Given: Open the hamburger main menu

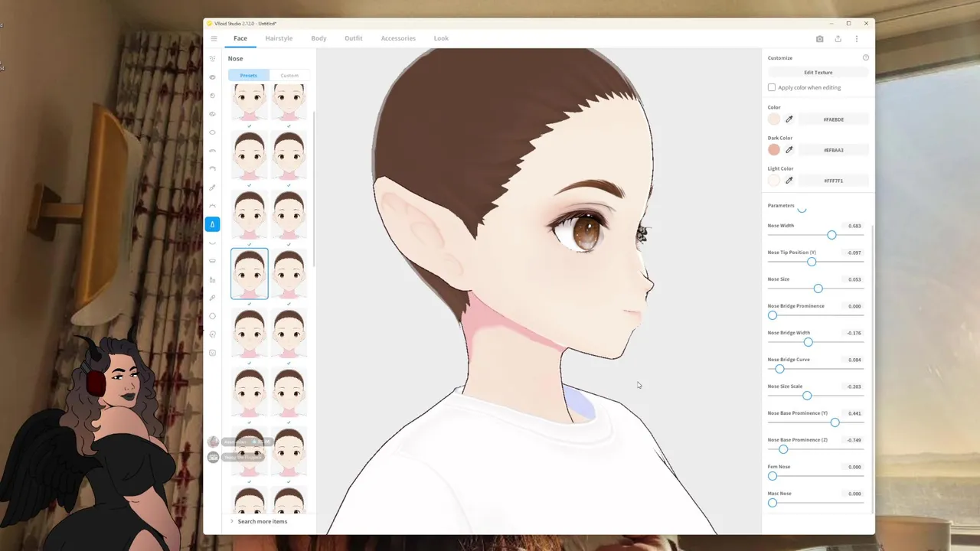Looking at the screenshot, I should pyautogui.click(x=214, y=38).
